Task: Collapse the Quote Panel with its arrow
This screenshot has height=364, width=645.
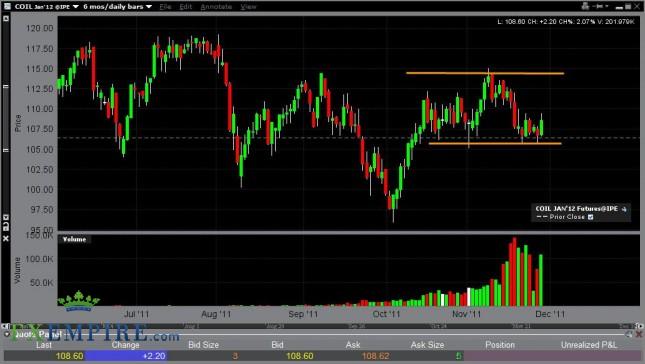Action: click(x=7, y=334)
